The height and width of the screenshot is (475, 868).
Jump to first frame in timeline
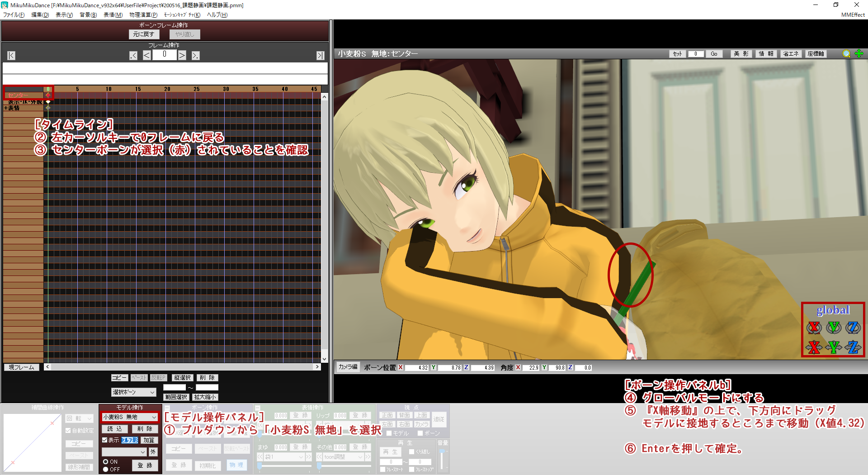tap(11, 56)
